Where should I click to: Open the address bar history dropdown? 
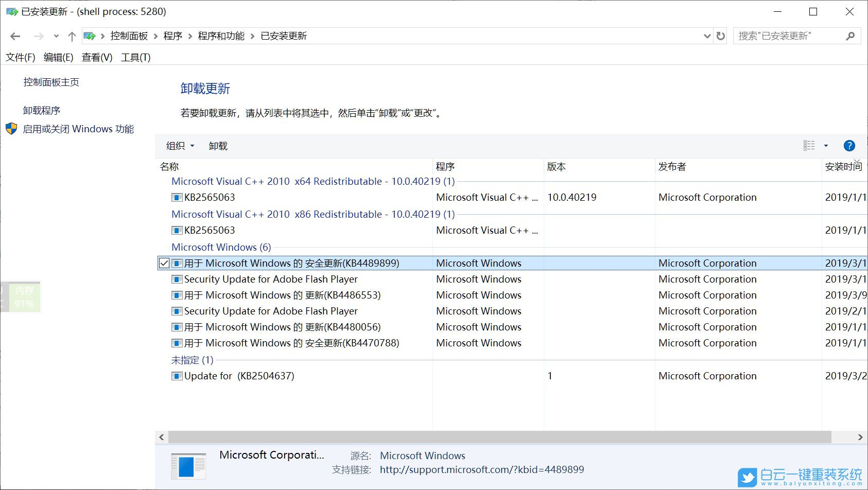tap(707, 36)
